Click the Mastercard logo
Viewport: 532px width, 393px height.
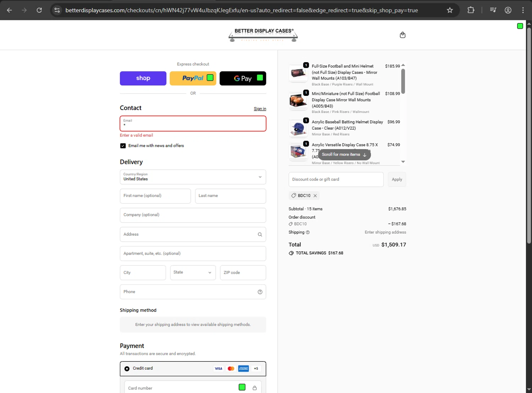pyautogui.click(x=231, y=369)
